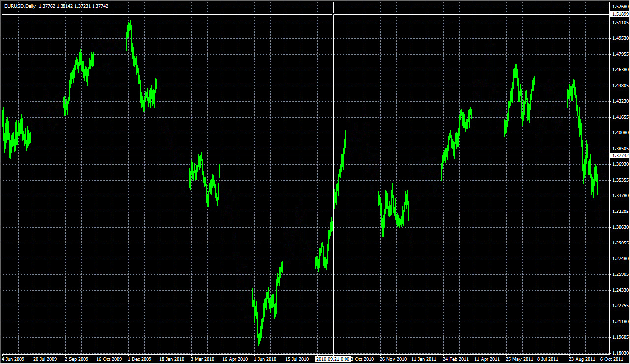Click the 1.51105 price scale value
630x364 pixels.
click(621, 23)
